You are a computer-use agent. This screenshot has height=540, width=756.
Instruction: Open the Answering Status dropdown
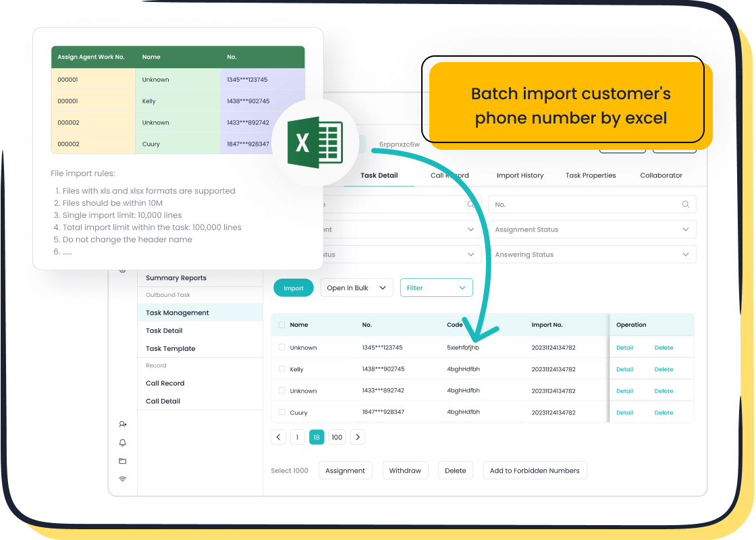592,254
